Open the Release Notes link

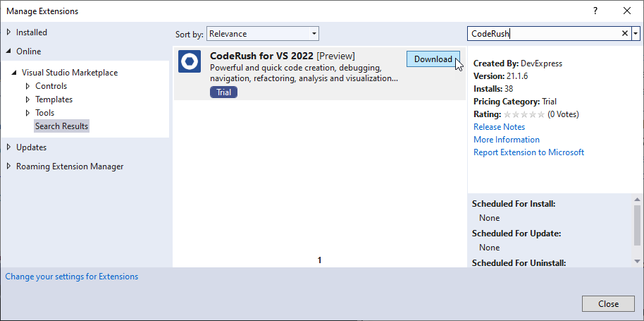point(499,127)
